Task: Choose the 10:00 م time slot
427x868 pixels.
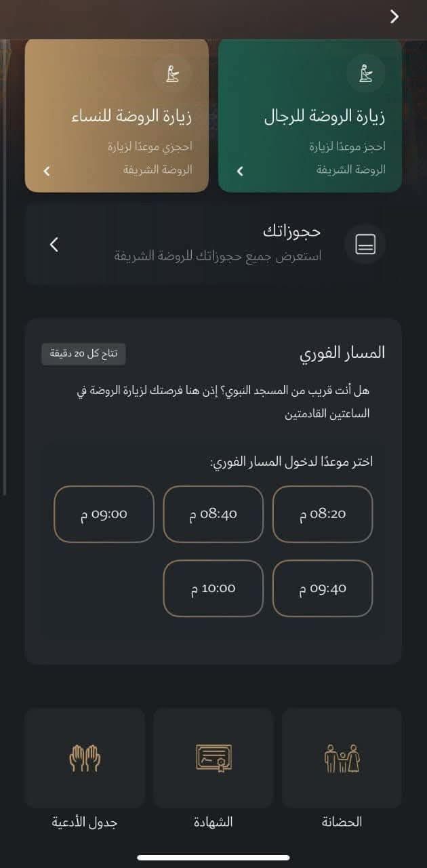Action: pyautogui.click(x=213, y=589)
